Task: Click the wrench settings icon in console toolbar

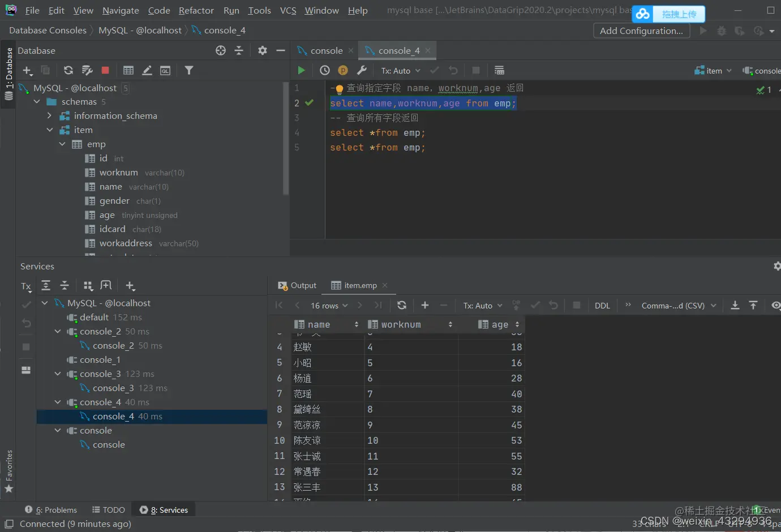Action: pos(362,70)
